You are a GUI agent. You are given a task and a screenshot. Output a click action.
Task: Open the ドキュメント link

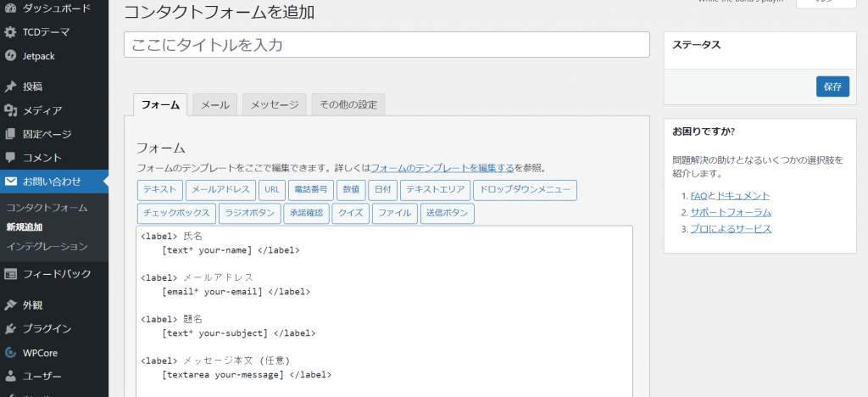[x=743, y=196]
